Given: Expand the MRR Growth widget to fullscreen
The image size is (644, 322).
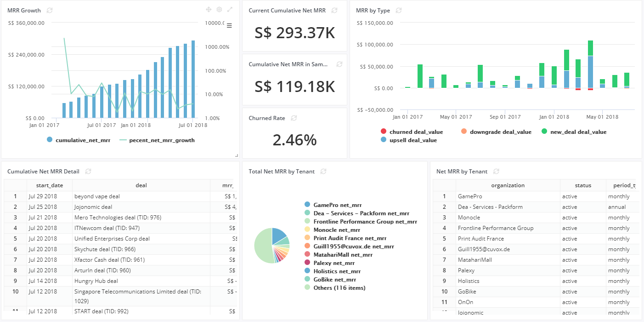Looking at the screenshot, I should click(231, 9).
